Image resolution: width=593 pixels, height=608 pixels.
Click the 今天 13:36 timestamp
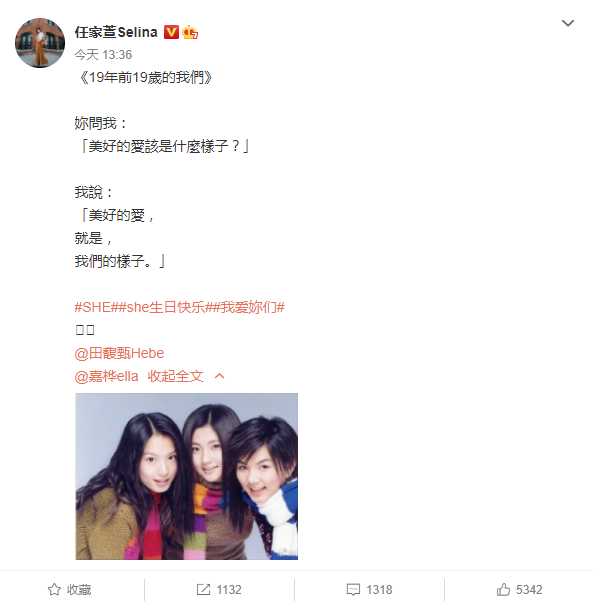(103, 55)
